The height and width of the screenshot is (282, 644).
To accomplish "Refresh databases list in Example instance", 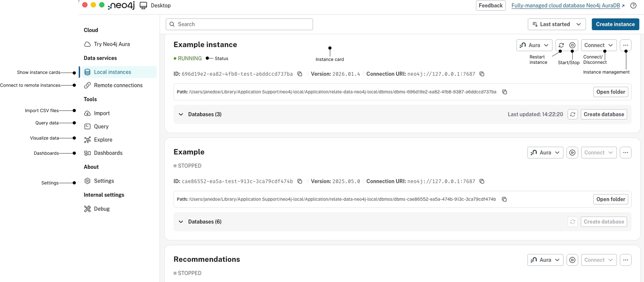I will 573,114.
